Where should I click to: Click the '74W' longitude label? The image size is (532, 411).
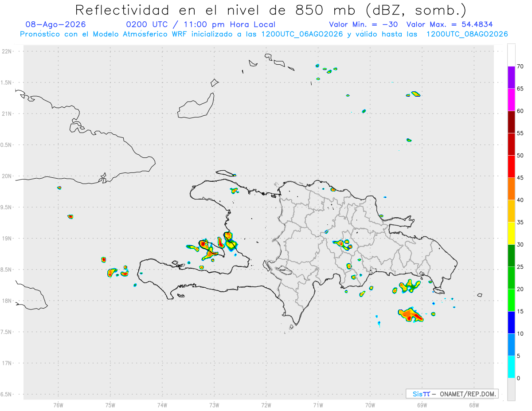(162, 405)
